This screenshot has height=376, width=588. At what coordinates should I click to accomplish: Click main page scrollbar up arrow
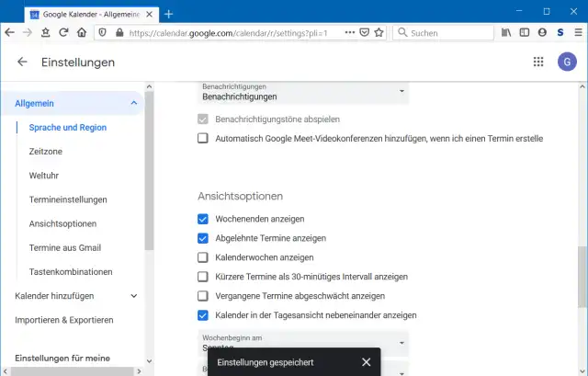click(x=582, y=86)
